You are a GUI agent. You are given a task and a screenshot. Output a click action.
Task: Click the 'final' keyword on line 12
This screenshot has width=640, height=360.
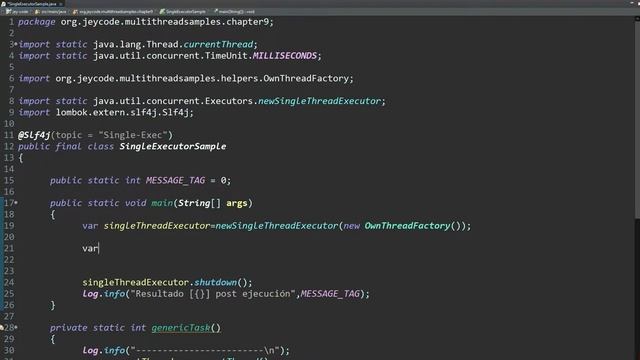point(68,147)
